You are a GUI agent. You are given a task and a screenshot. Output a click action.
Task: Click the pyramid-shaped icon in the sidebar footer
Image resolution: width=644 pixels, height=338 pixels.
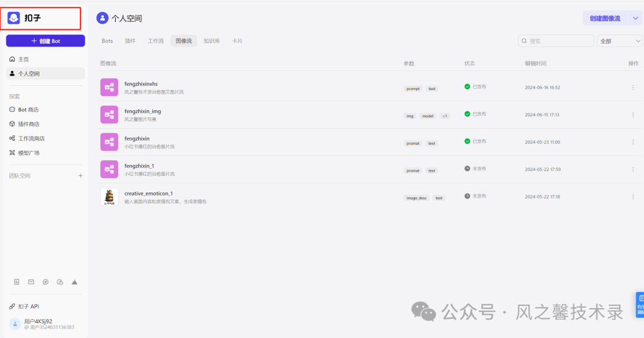coord(75,282)
